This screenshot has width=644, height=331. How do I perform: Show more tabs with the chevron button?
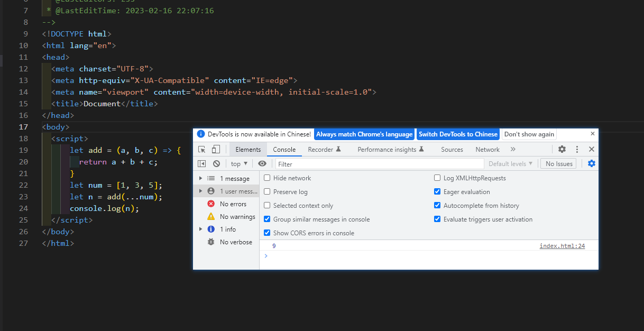[x=513, y=150]
